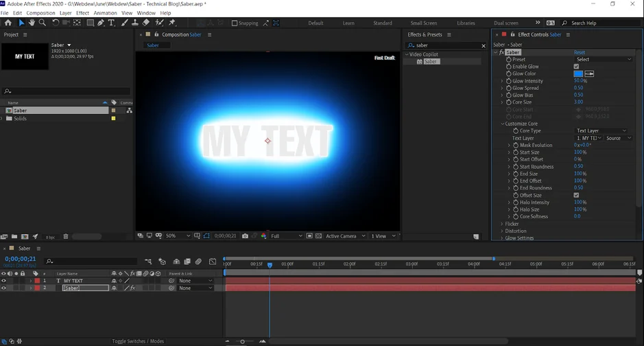Select the Pen tool
The height and width of the screenshot is (346, 644).
[x=101, y=23]
